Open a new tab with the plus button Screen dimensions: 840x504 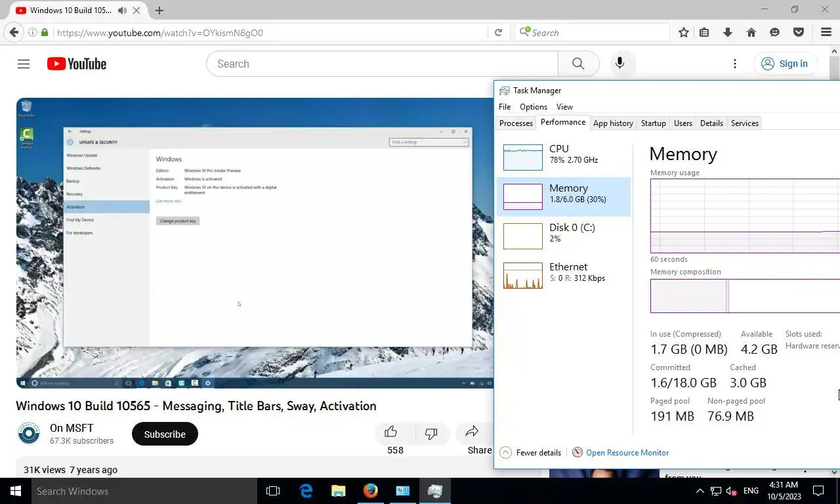pyautogui.click(x=159, y=10)
